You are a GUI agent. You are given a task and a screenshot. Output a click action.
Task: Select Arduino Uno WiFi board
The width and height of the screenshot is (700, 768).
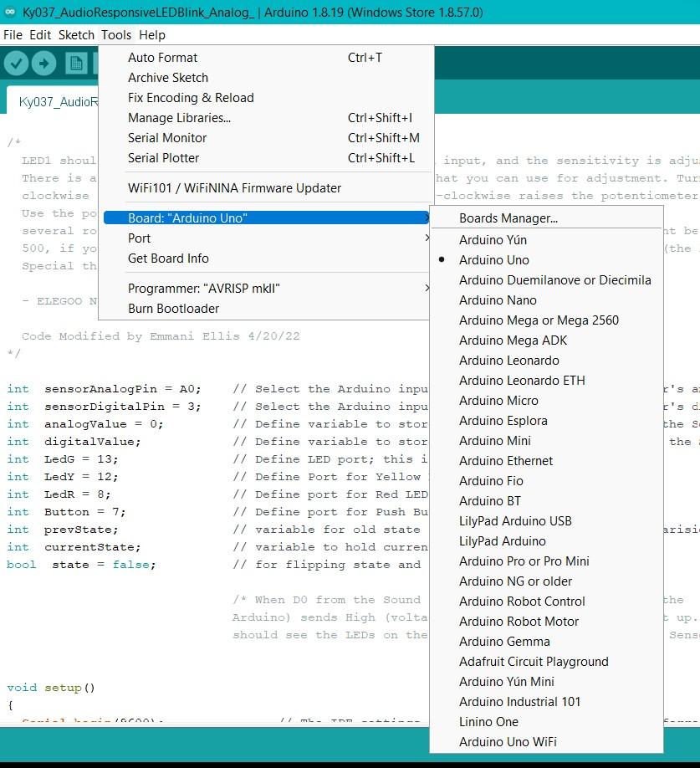coord(546,742)
